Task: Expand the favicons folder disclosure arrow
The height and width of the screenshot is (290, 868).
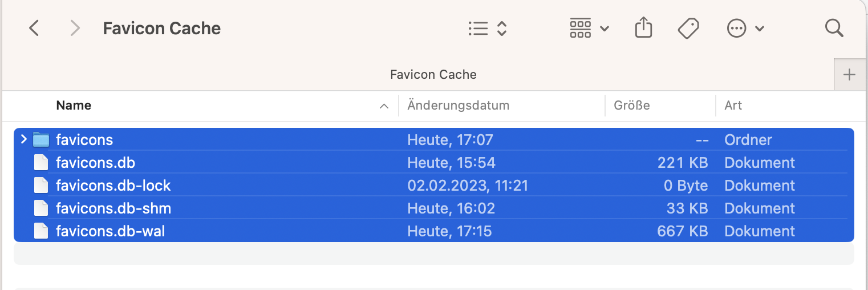Action: coord(23,139)
